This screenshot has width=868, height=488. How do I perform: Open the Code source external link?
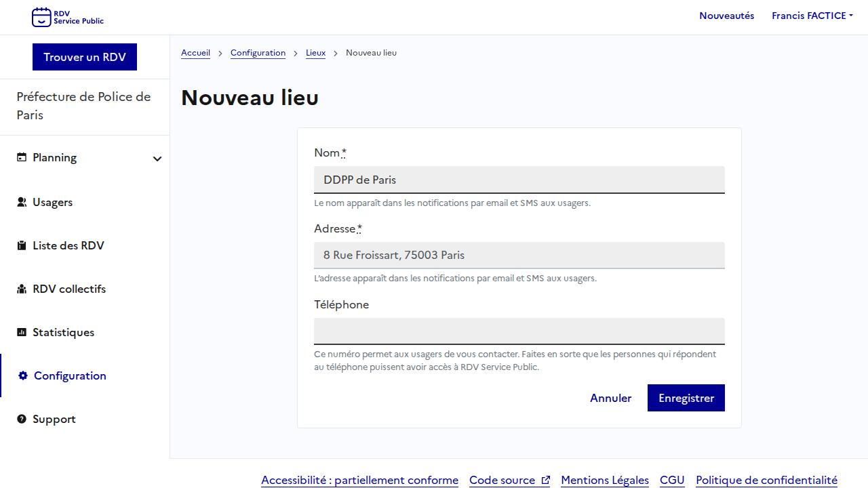[x=509, y=480]
